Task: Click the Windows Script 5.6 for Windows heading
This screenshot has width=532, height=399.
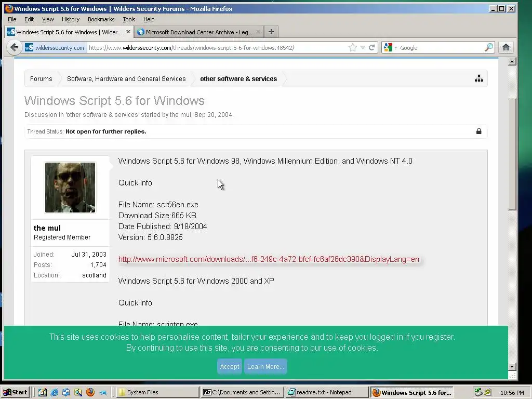Action: coord(114,101)
